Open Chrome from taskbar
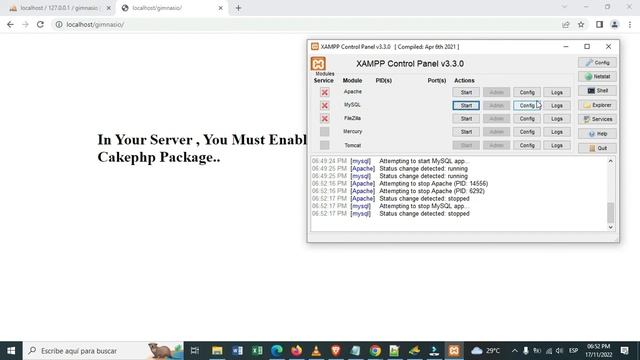This screenshot has height=360, width=640. click(x=375, y=351)
